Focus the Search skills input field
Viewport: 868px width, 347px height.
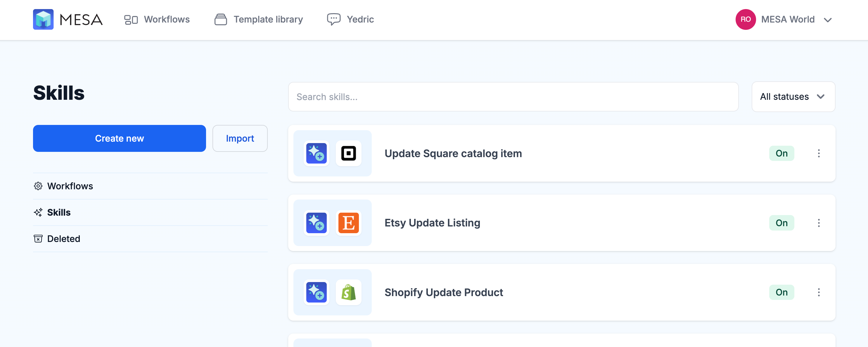pyautogui.click(x=513, y=97)
